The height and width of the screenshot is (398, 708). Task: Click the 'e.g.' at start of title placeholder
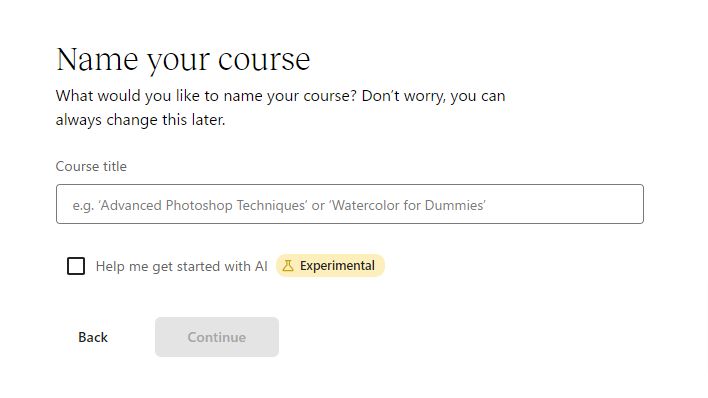[83, 206]
